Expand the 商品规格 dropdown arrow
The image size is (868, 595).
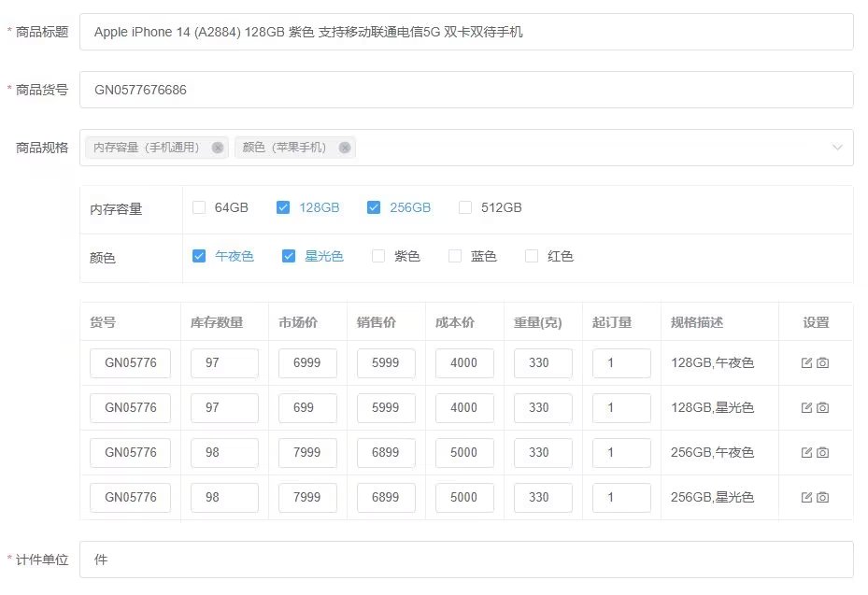click(x=837, y=148)
